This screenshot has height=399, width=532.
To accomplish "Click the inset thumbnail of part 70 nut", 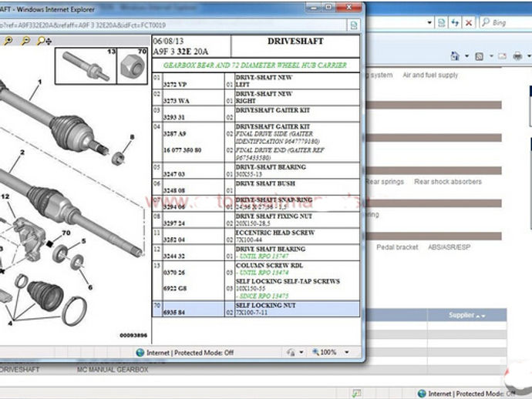I will click(x=132, y=65).
